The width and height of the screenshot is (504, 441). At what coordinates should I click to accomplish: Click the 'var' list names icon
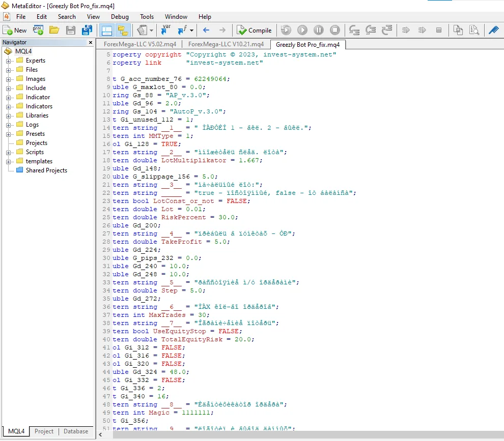point(166,30)
